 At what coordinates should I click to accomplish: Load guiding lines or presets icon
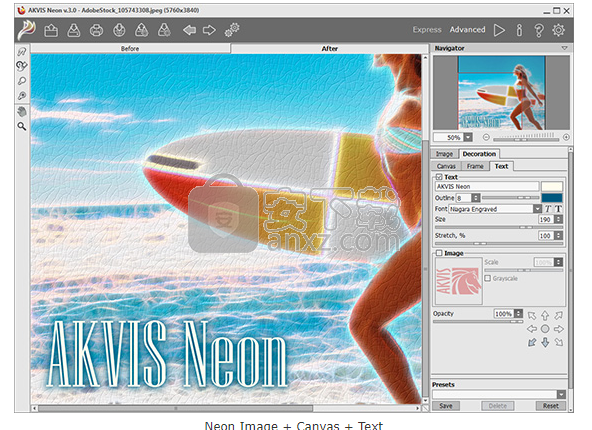coord(142,30)
